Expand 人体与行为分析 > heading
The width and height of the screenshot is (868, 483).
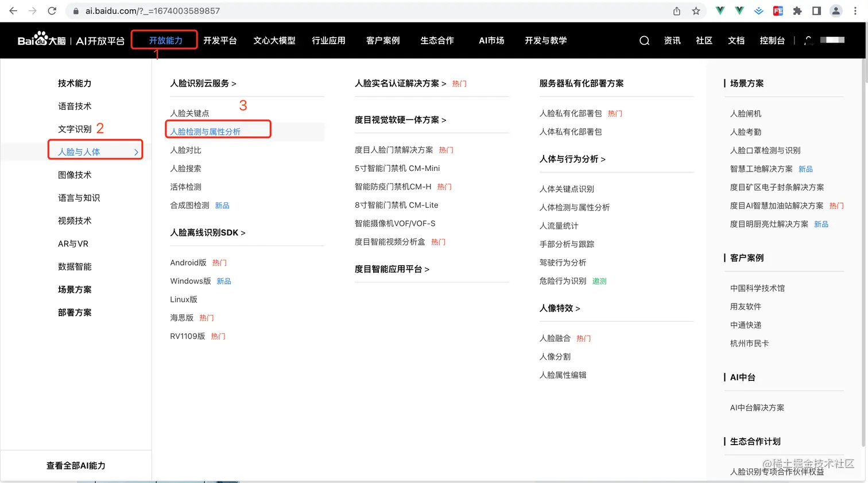(x=572, y=159)
